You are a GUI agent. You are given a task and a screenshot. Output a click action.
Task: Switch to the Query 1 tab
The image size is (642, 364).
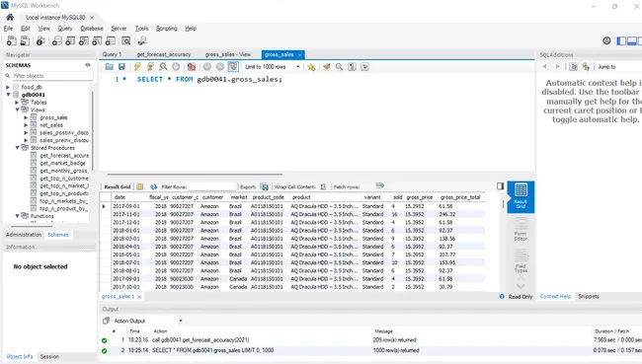pyautogui.click(x=113, y=54)
